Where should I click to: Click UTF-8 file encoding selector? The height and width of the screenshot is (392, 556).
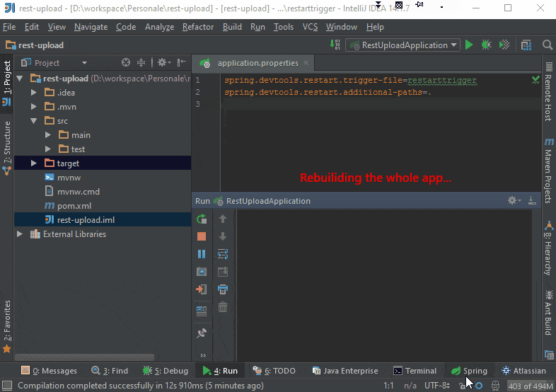tap(437, 386)
